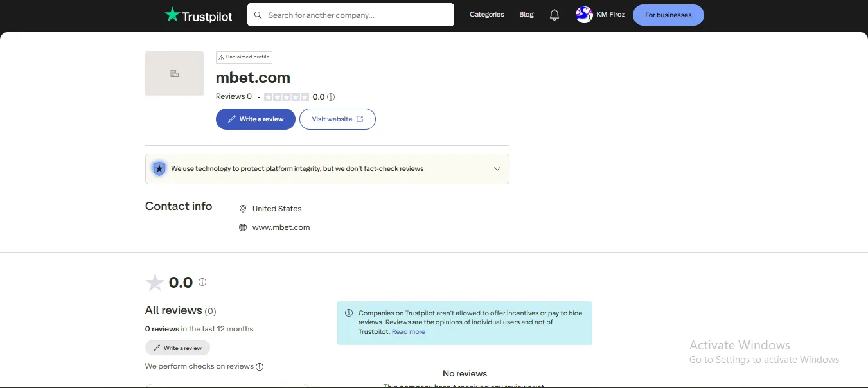Viewport: 868px width, 388px height.
Task: Click the 'United States' location text
Action: click(277, 209)
